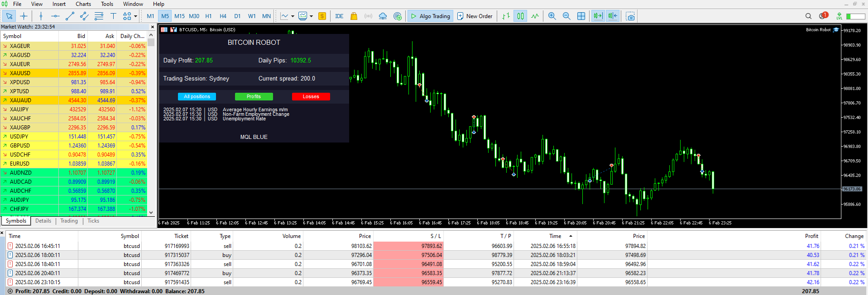Switch to the Ticks tab in Market Watch
The image size is (868, 295).
93,221
